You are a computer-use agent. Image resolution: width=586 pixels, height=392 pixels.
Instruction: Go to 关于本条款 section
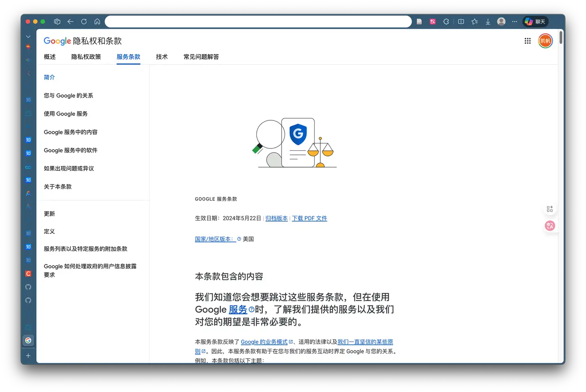58,187
